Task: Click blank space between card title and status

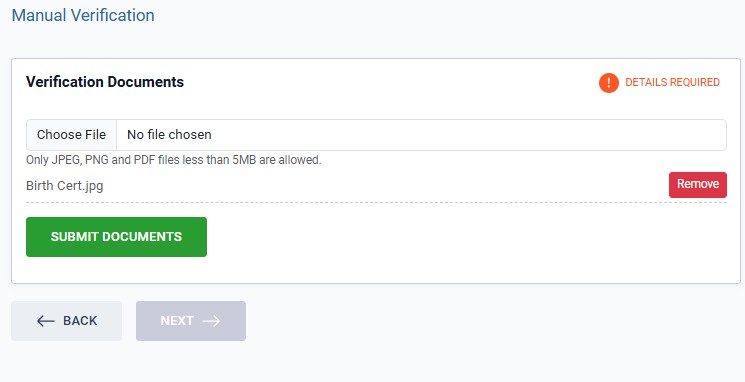Action: (390, 82)
